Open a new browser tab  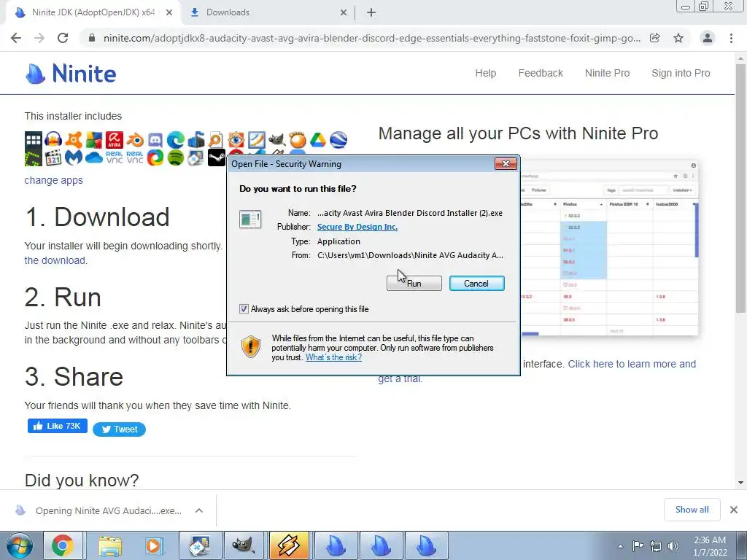pyautogui.click(x=371, y=12)
